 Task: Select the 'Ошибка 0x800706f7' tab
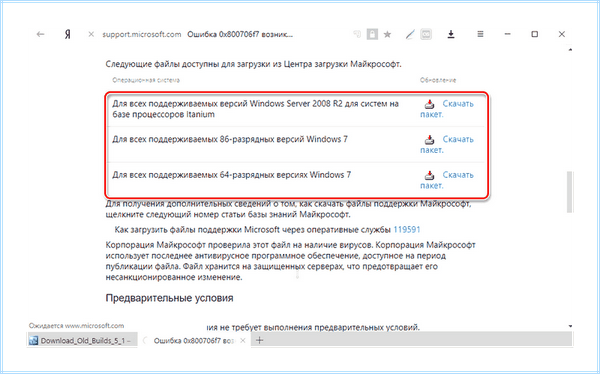[194, 340]
